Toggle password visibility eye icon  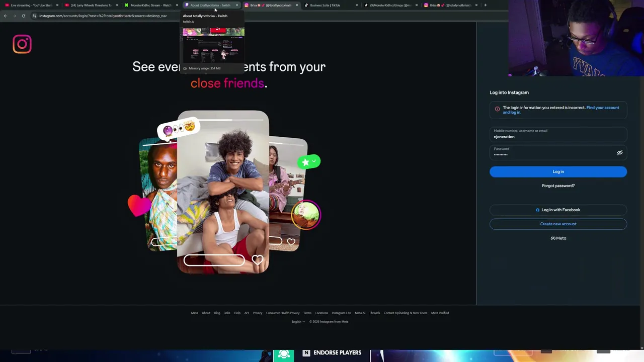pyautogui.click(x=620, y=153)
